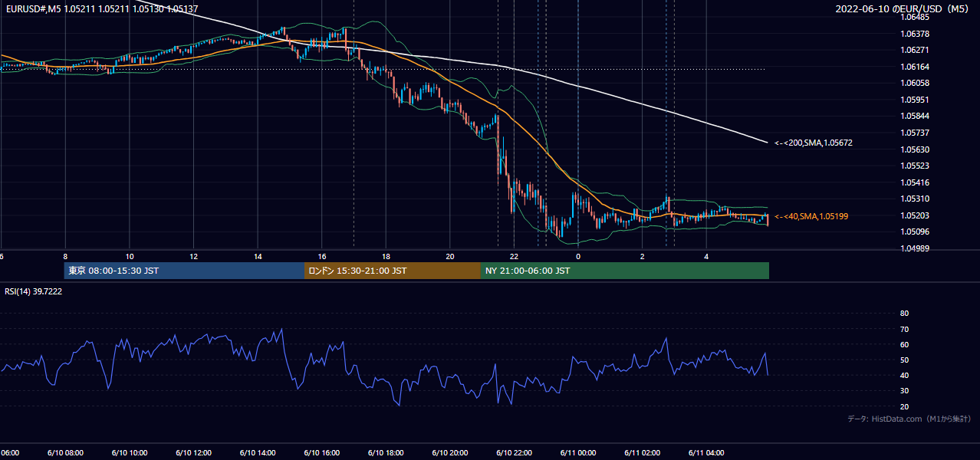Click hour label 18 under price chart
Screen dimensions: 980x460
(386, 256)
